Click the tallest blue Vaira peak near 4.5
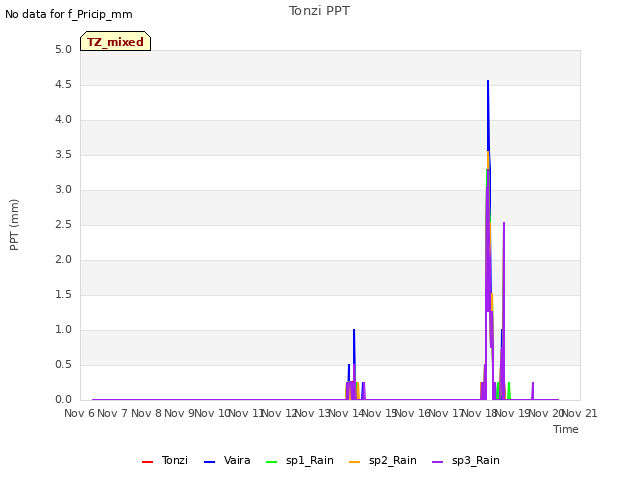This screenshot has width=640, height=480. [488, 82]
